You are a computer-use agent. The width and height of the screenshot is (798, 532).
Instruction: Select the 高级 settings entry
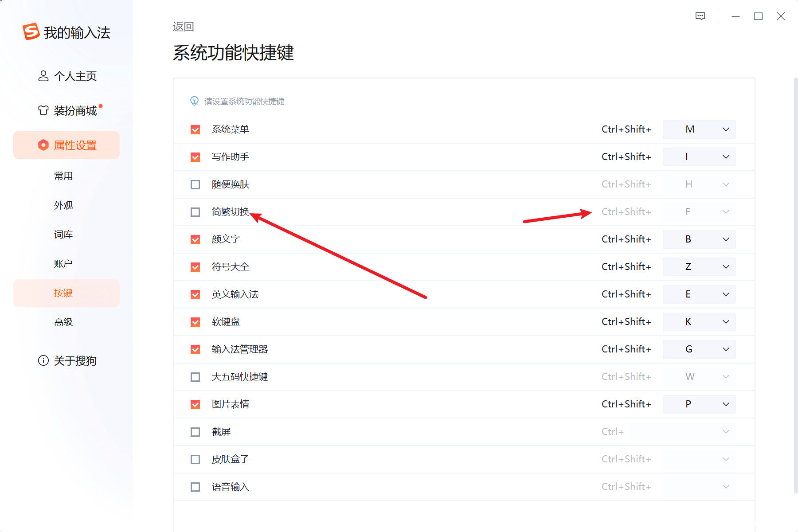[63, 322]
